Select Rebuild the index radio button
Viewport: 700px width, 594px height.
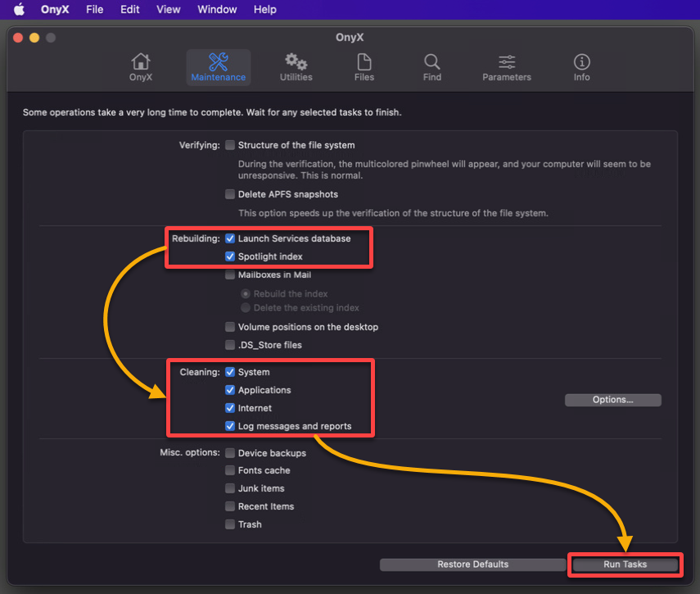pyautogui.click(x=246, y=294)
